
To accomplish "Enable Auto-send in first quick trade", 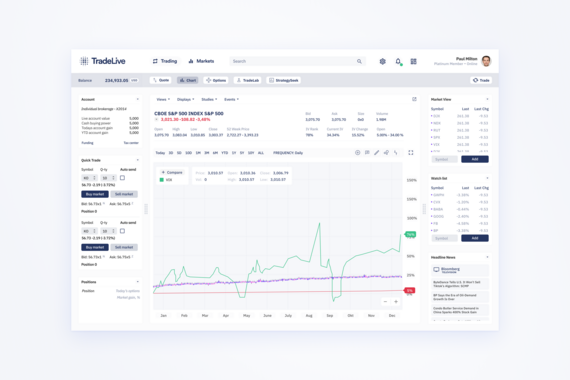I will click(x=123, y=178).
